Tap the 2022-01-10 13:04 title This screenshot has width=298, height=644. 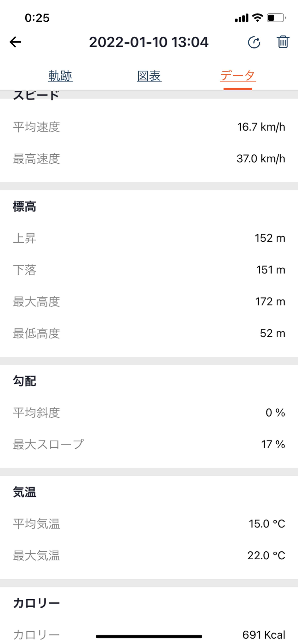149,42
